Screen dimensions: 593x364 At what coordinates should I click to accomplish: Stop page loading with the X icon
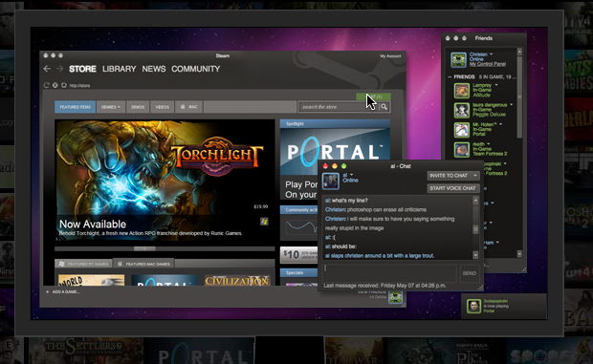(x=55, y=85)
